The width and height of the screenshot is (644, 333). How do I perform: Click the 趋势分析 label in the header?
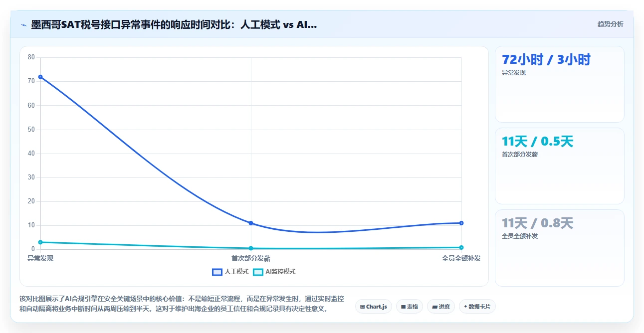(x=610, y=24)
